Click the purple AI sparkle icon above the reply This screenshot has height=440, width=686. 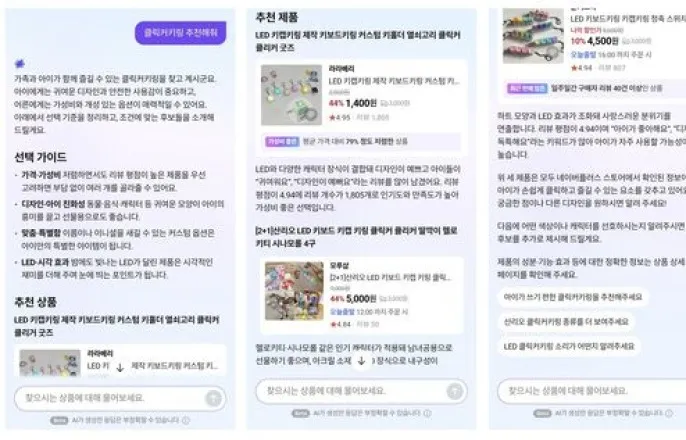point(20,64)
